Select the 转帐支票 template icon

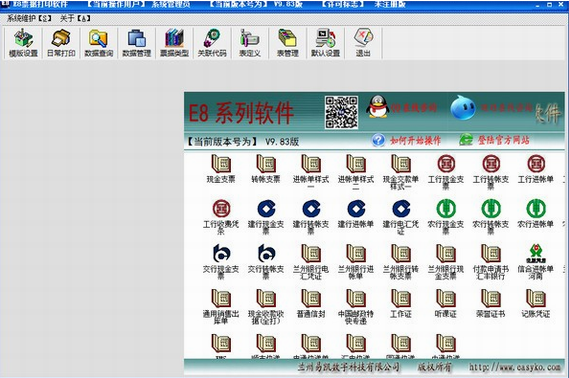click(x=266, y=168)
